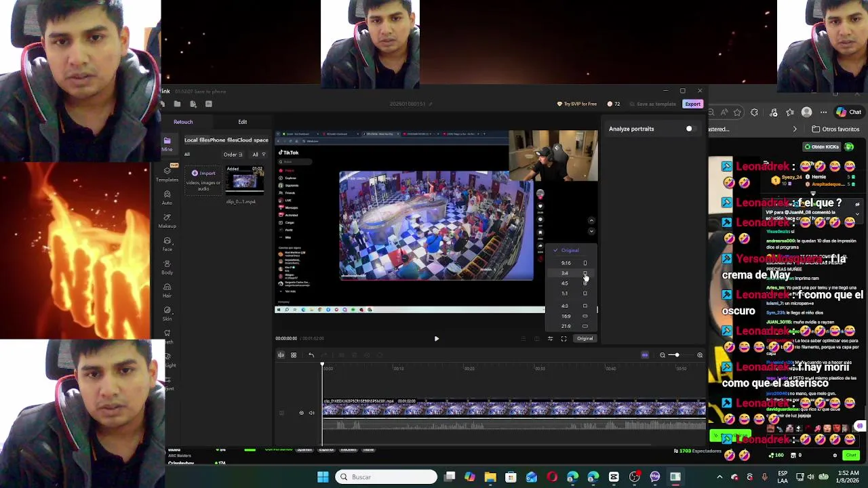This screenshot has height=488, width=868.
Task: Open Edge settings and more menu
Action: tap(823, 112)
